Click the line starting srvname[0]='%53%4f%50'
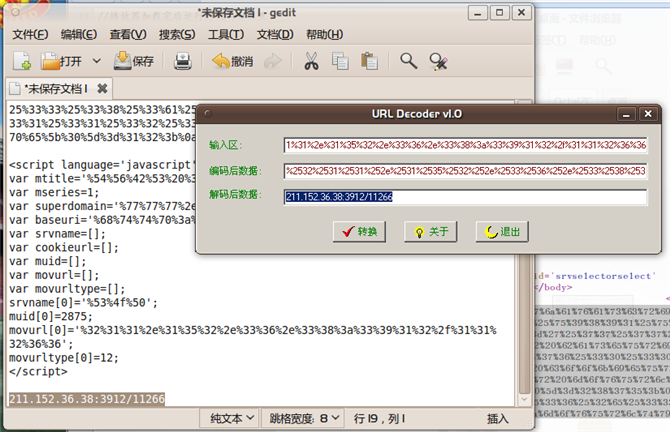 pyautogui.click(x=83, y=303)
